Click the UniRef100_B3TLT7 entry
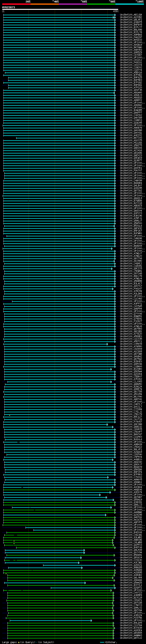This screenshot has height=644, width=146. click(x=131, y=27)
